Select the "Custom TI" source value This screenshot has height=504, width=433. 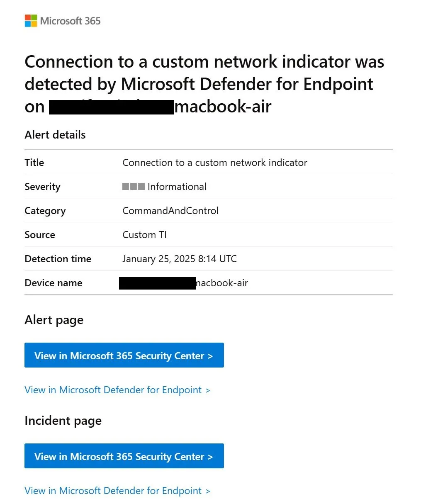click(x=144, y=235)
